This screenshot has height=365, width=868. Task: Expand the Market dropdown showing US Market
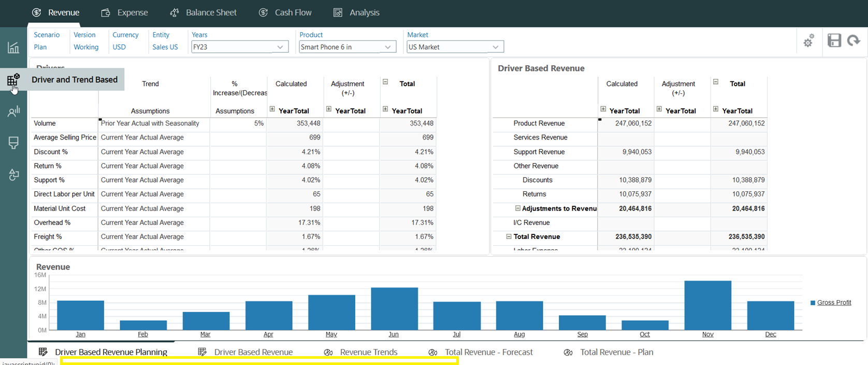455,47
